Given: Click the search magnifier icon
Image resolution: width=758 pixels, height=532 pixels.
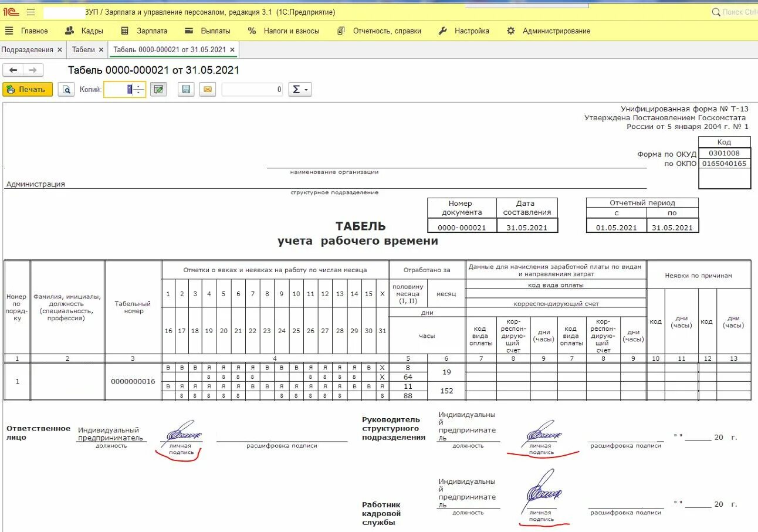Looking at the screenshot, I should 716,12.
